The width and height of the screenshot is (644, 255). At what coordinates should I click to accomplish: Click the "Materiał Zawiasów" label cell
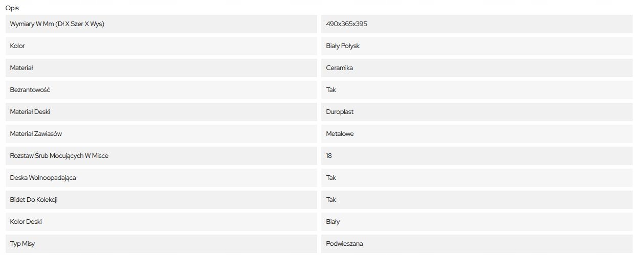(x=36, y=134)
